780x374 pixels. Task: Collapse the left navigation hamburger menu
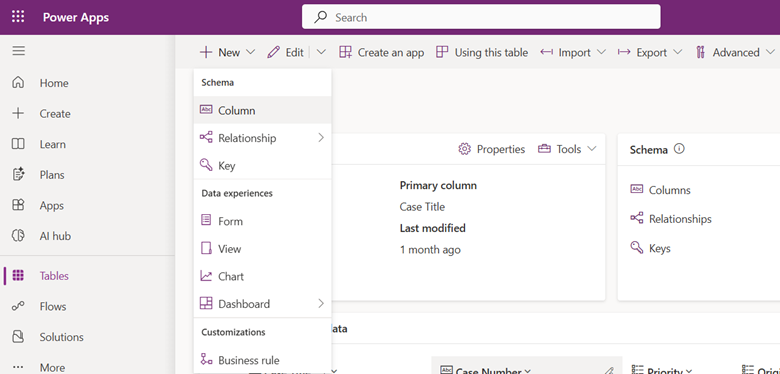tap(18, 51)
